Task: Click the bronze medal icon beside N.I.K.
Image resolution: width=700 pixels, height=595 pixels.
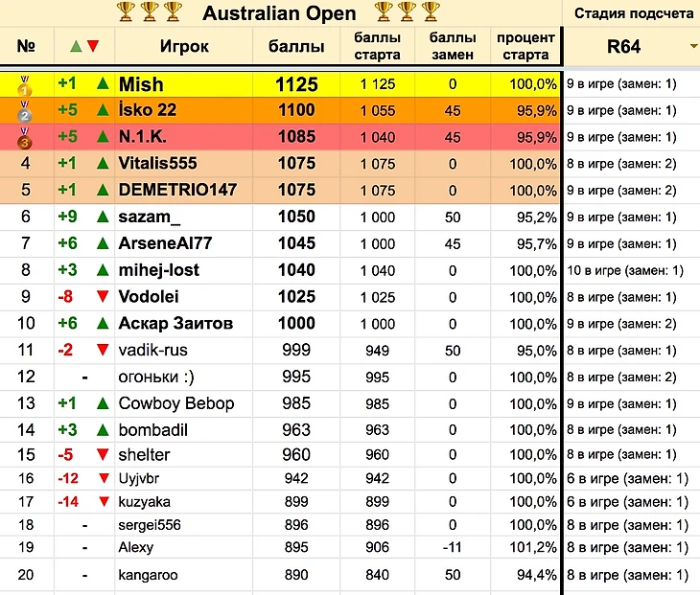Action: (26, 138)
